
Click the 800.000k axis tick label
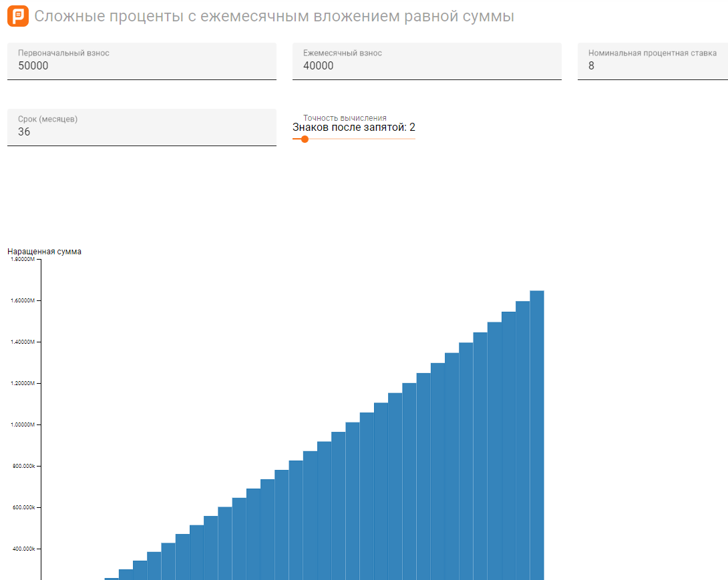click(23, 466)
